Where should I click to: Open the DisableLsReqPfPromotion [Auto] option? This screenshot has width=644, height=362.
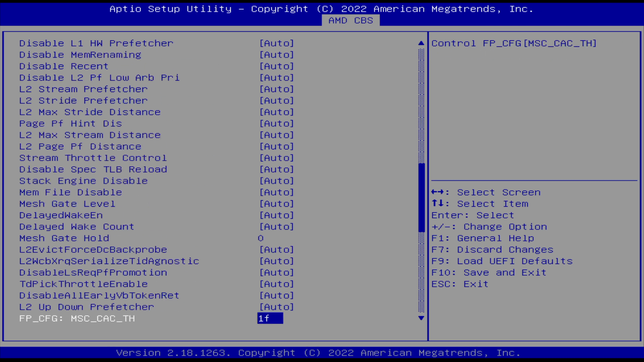[x=277, y=273]
